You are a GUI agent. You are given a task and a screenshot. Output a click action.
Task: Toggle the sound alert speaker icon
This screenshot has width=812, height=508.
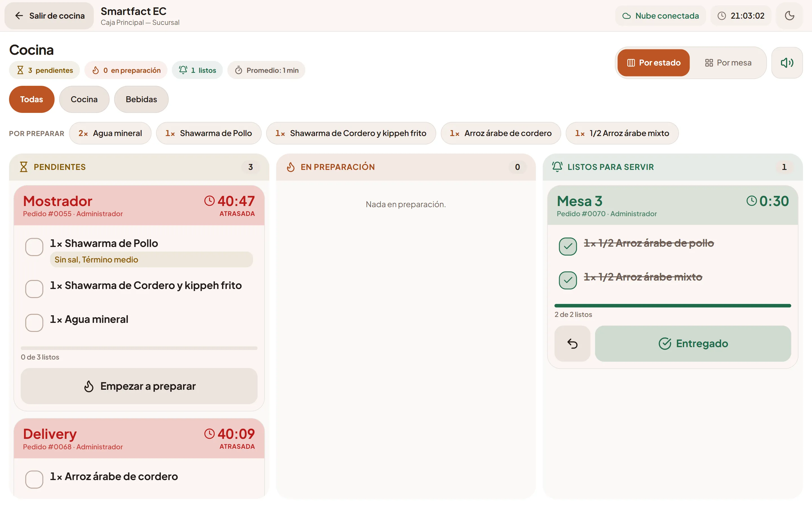click(x=787, y=63)
